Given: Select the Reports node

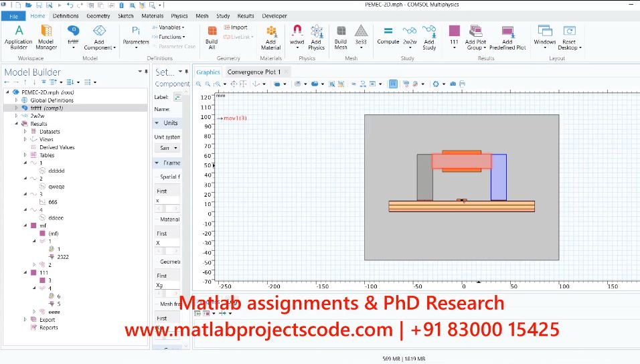Looking at the screenshot, I should (49, 327).
